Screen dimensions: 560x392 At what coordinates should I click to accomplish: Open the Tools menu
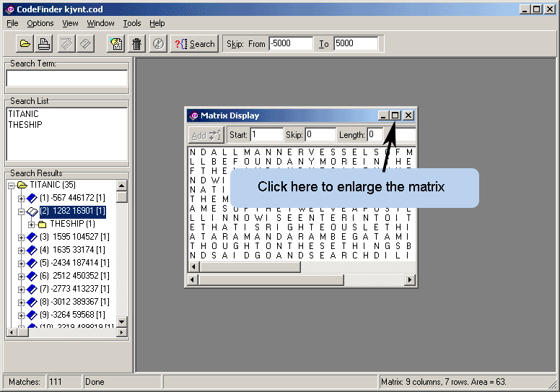pos(132,23)
